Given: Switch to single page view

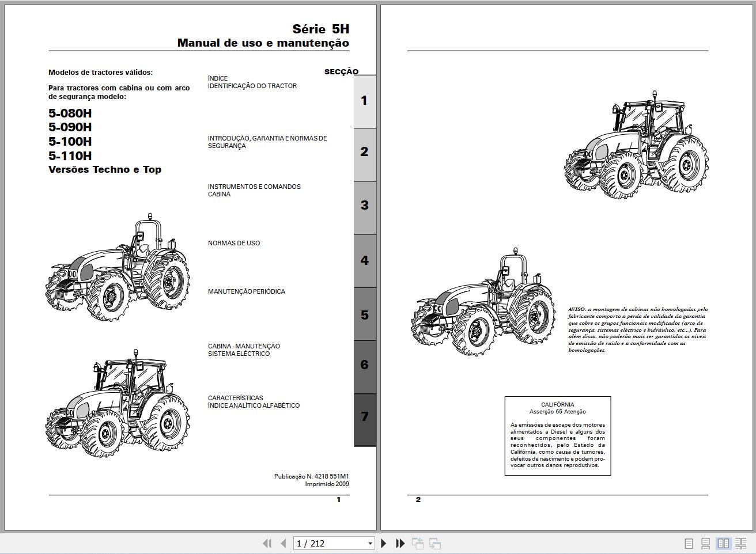Looking at the screenshot, I should [689, 543].
